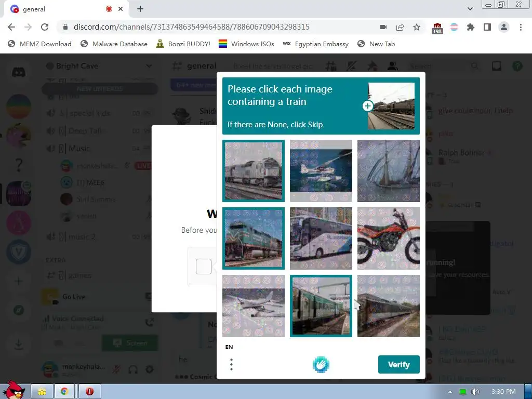Open the Chrome profile avatar menu
This screenshot has width=532, height=399.
[x=504, y=27]
